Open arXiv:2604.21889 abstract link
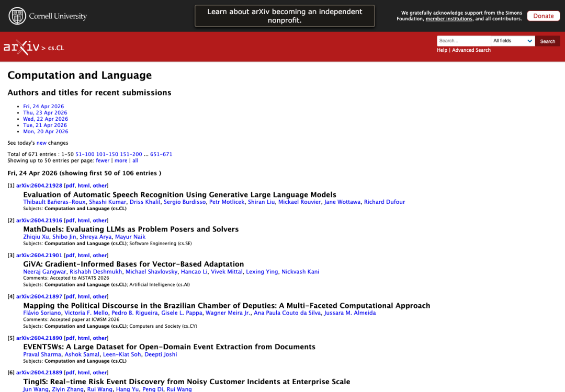 click(x=39, y=373)
